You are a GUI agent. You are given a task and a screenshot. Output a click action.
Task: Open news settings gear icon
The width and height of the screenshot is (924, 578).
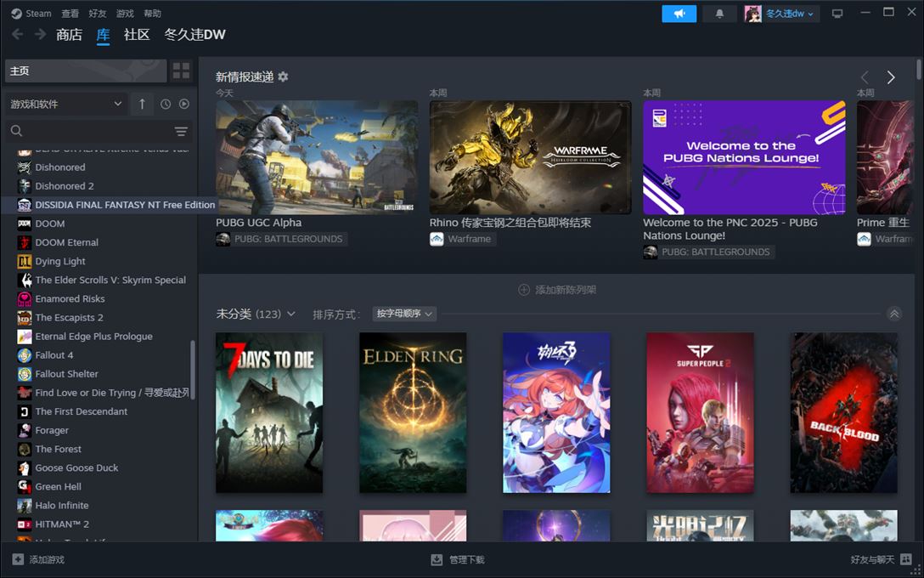coord(284,76)
